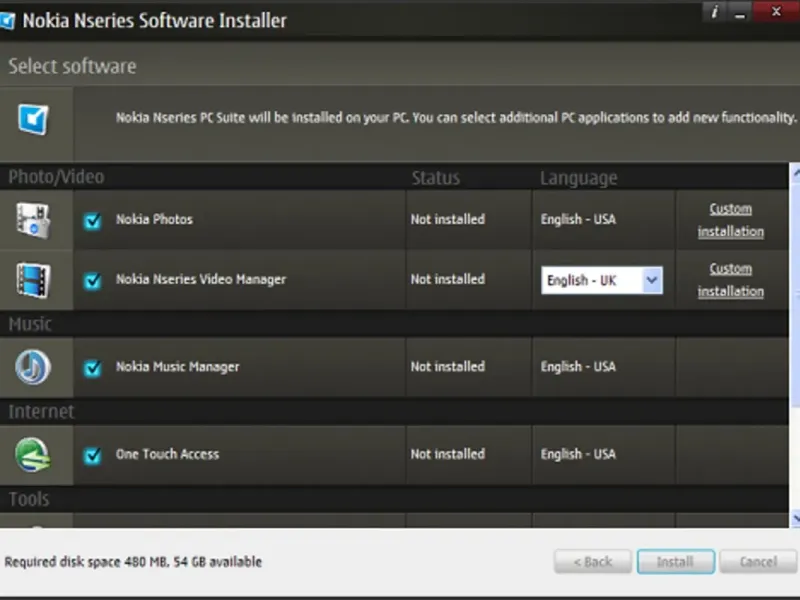This screenshot has height=600, width=800.
Task: Click the Status column header
Action: 436,178
